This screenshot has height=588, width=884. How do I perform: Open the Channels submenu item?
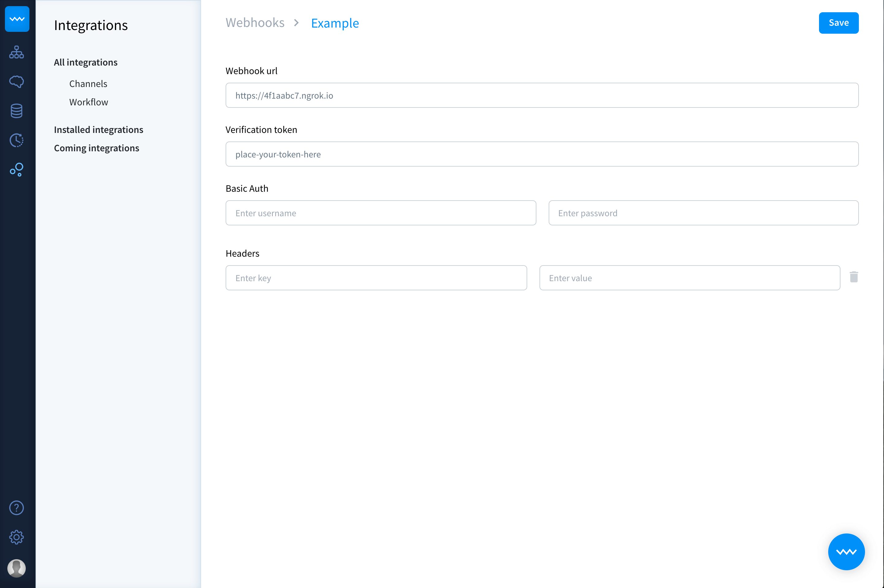[88, 84]
